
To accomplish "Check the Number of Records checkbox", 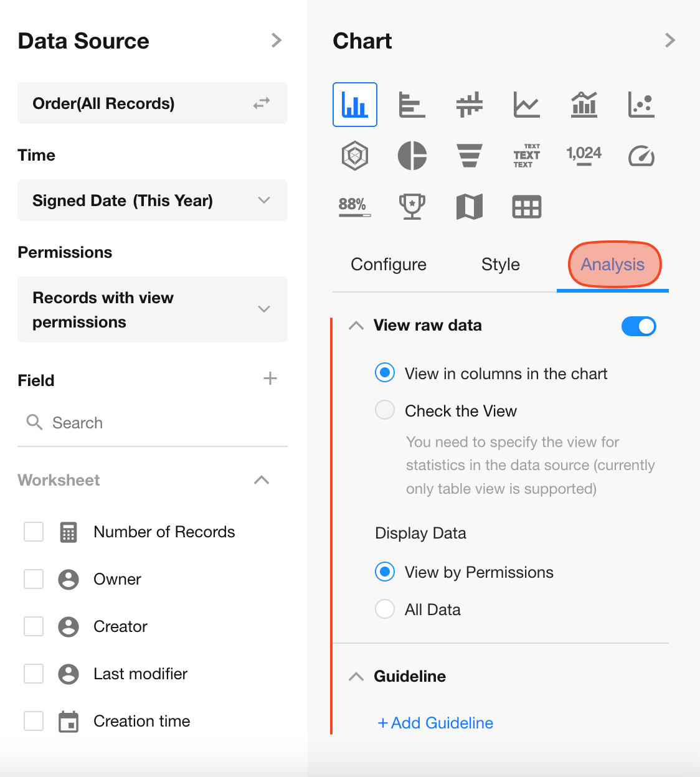I will pyautogui.click(x=34, y=532).
